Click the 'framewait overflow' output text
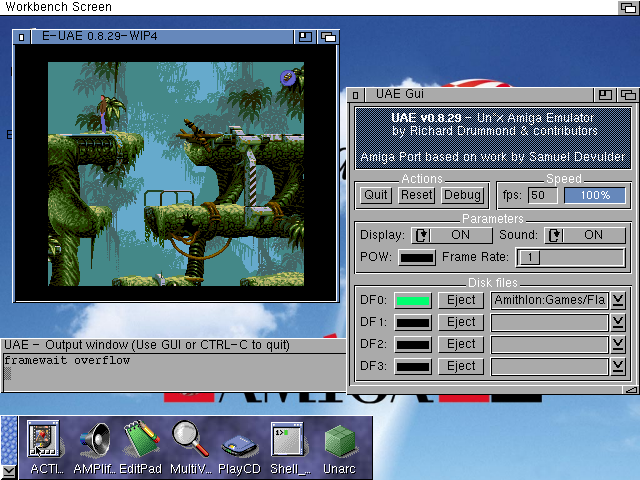 (x=67, y=360)
